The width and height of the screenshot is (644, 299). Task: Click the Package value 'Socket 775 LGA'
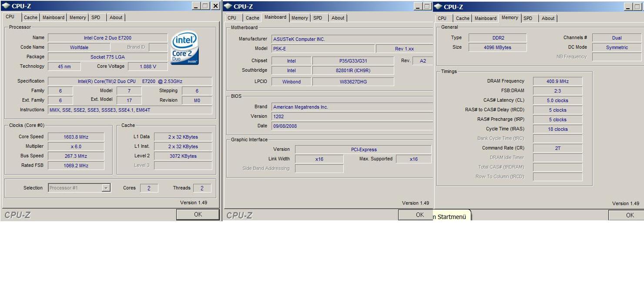(x=107, y=57)
